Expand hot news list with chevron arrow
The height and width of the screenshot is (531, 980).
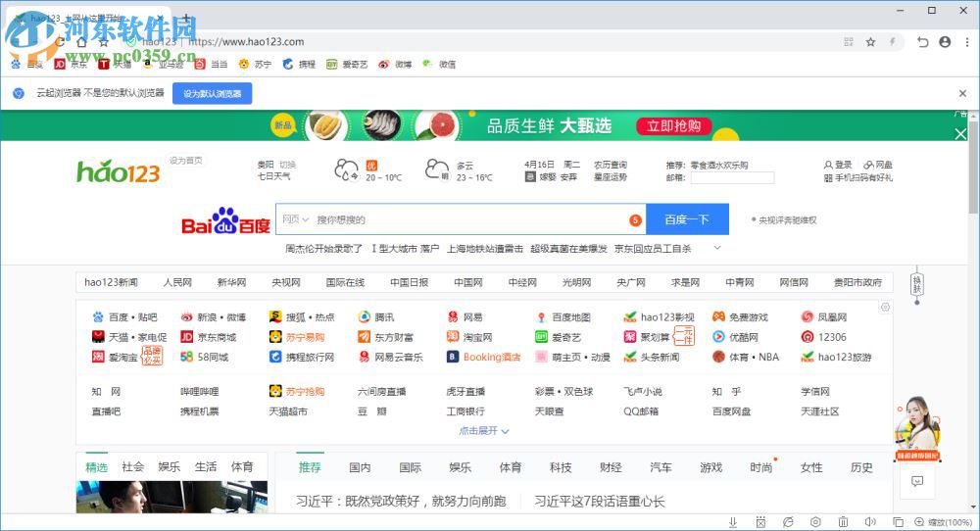tap(717, 248)
